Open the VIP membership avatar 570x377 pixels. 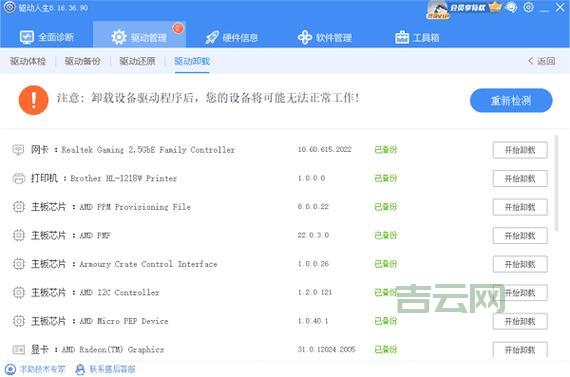[438, 9]
